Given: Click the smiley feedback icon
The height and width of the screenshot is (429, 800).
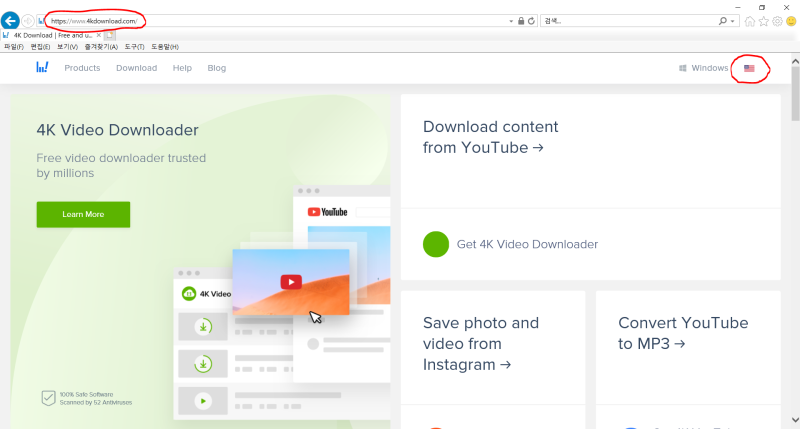Looking at the screenshot, I should coord(791,21).
